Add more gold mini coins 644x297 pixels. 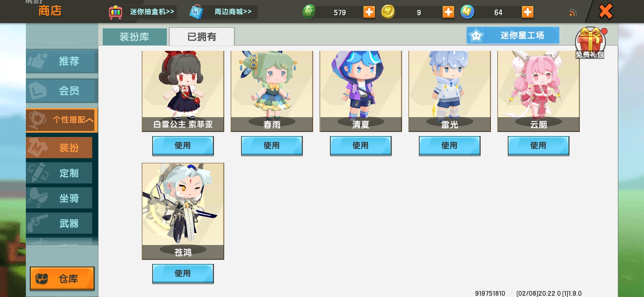pyautogui.click(x=448, y=12)
